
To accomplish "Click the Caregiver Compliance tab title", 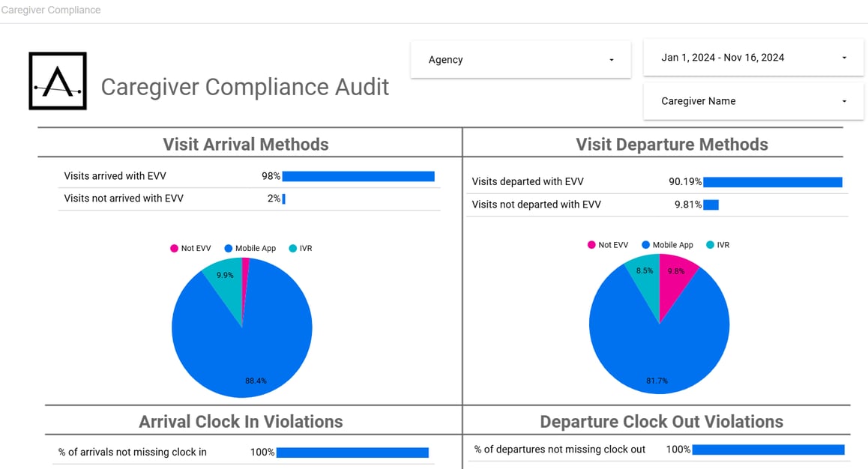I will 51,10.
